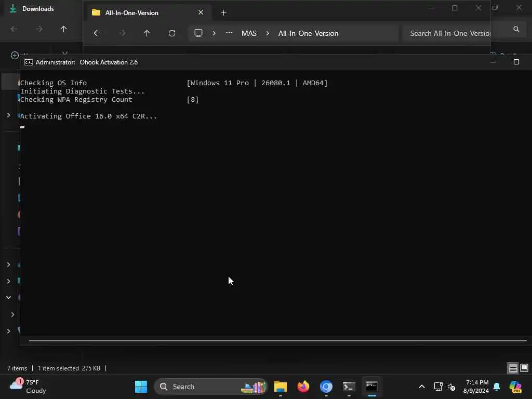Click the '[Windows 11 Pro | 26080.1 | AMD64]' text
This screenshot has width=532, height=399.
pos(257,83)
